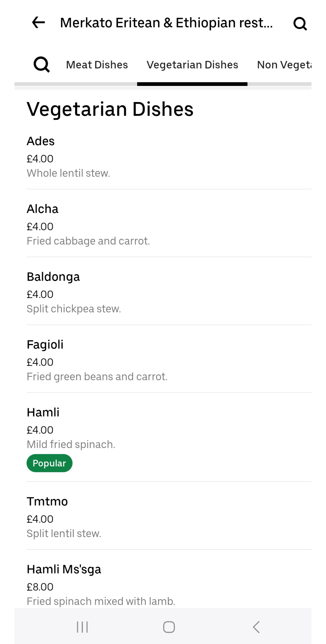
Task: Switch to the Meat Dishes tab
Action: pos(97,65)
